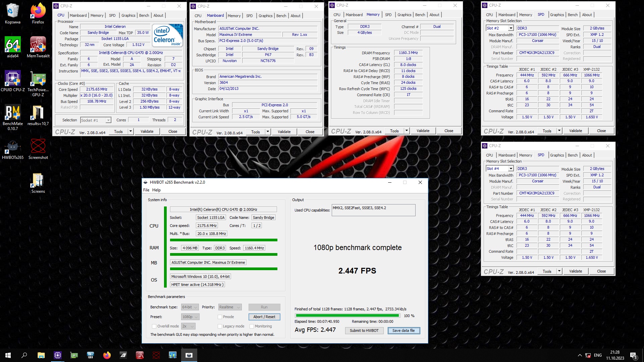This screenshot has width=644, height=362.
Task: Switch to SPD tab in CPU-Z CPU window
Action: pos(112,15)
